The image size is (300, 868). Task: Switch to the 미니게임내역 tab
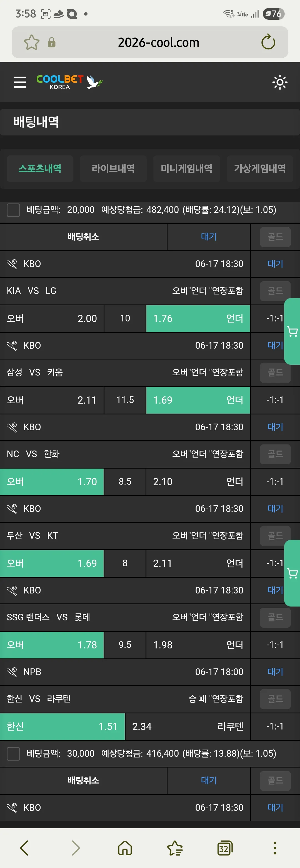point(186,169)
